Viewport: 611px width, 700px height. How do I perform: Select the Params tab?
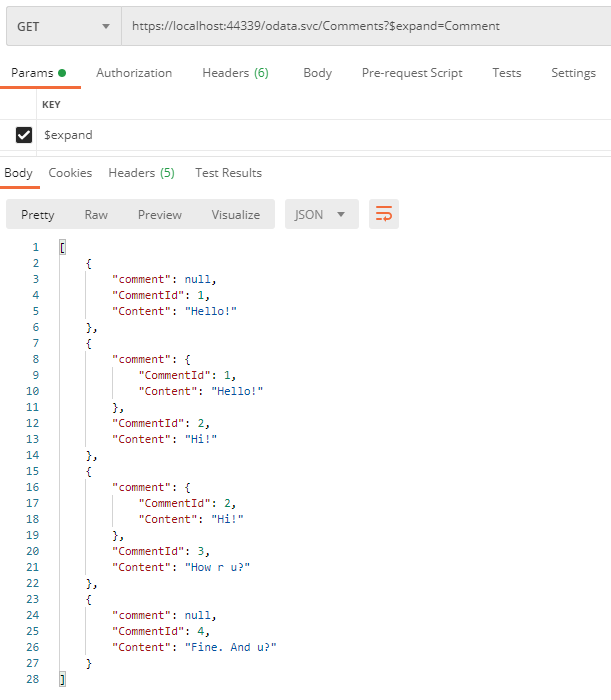click(x=38, y=73)
